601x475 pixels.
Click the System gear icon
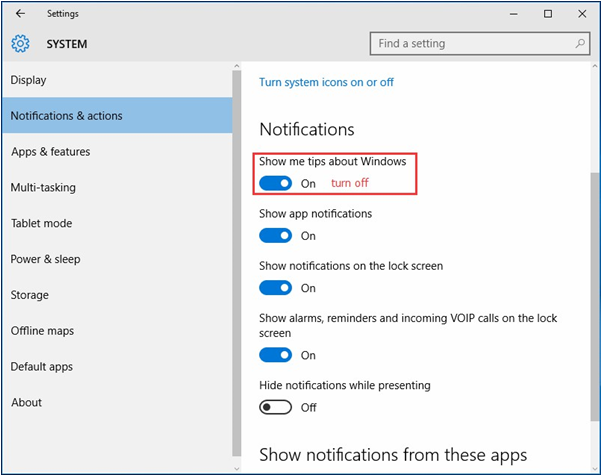(20, 44)
